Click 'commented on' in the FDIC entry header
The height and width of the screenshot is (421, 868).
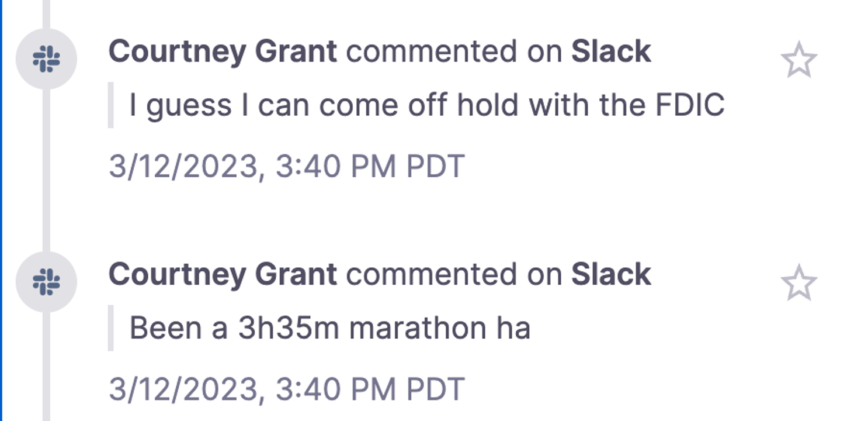click(x=454, y=52)
